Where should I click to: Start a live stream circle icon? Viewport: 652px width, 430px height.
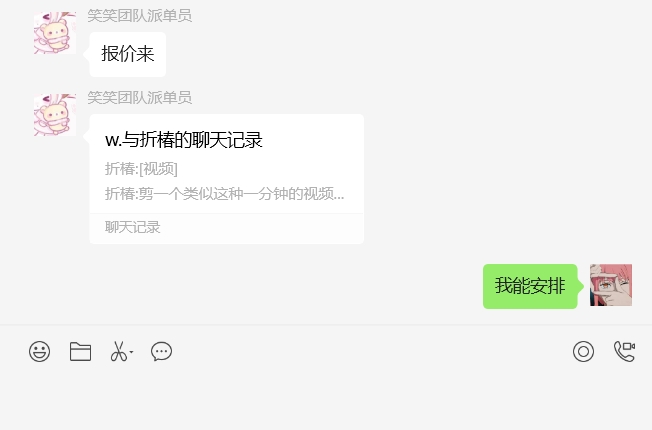pyautogui.click(x=583, y=351)
